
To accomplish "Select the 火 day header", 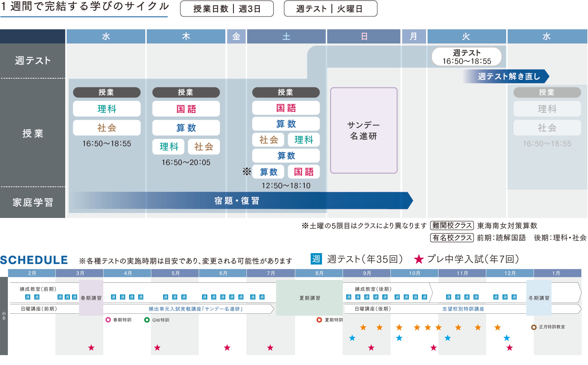I will (467, 36).
